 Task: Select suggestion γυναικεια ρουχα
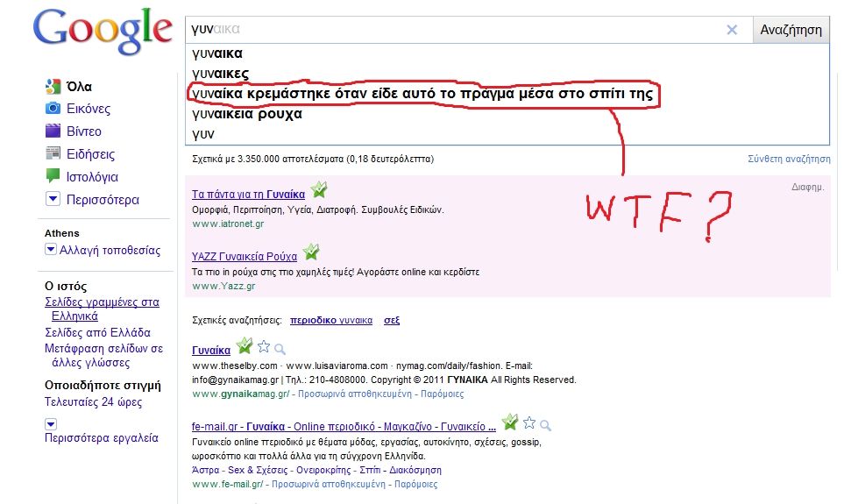click(x=247, y=114)
